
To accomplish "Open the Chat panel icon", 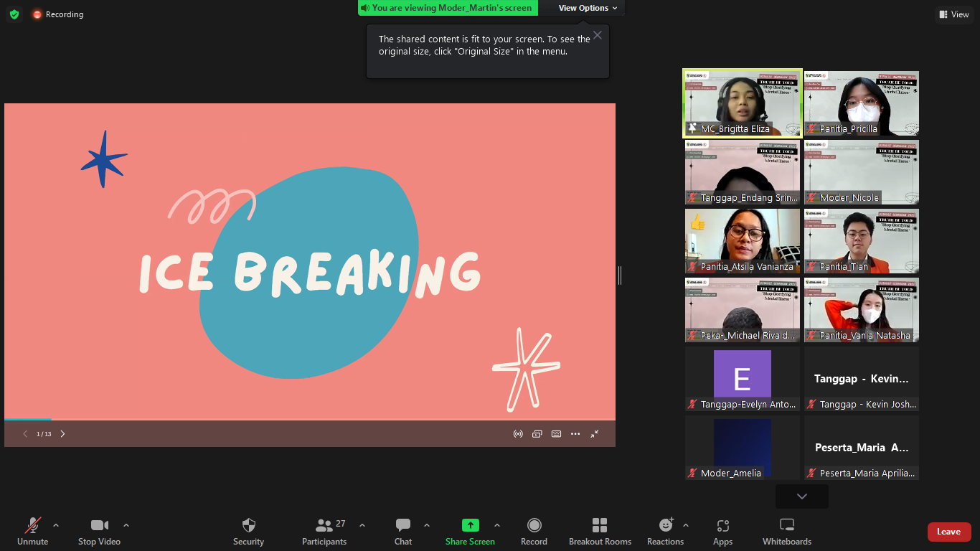I will point(403,526).
